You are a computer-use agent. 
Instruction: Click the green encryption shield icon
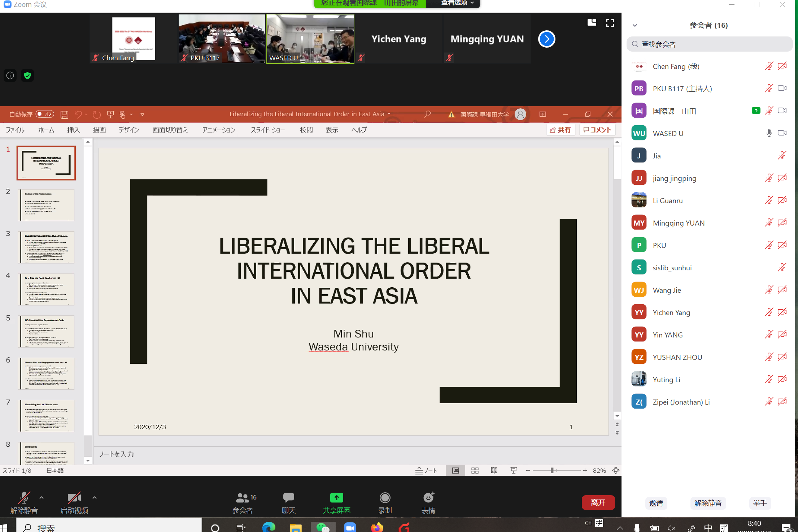27,75
